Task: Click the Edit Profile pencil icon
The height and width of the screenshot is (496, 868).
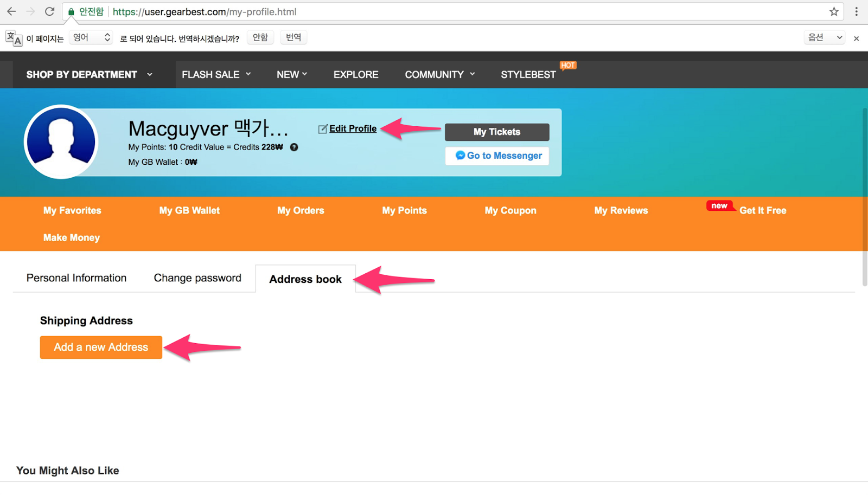Action: 323,129
